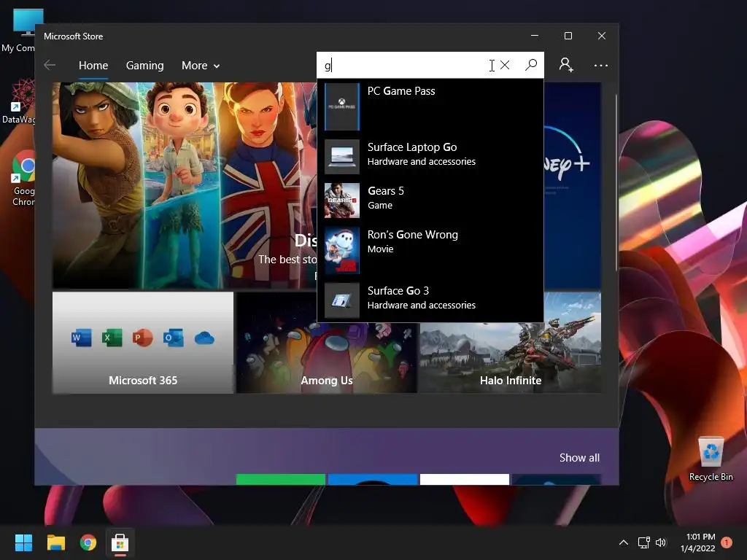Screen dimensions: 747x560
Task: Click the Outlook icon in Microsoft 365 tile
Action: (174, 338)
